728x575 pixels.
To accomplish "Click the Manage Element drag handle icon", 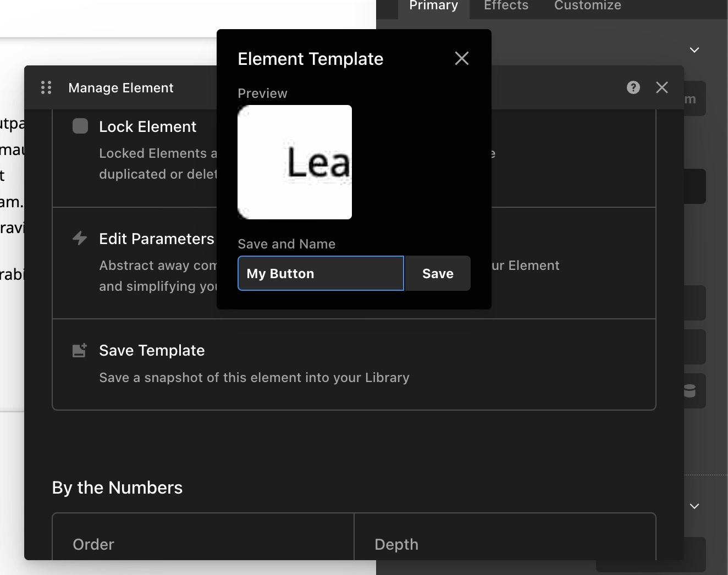I will point(46,88).
